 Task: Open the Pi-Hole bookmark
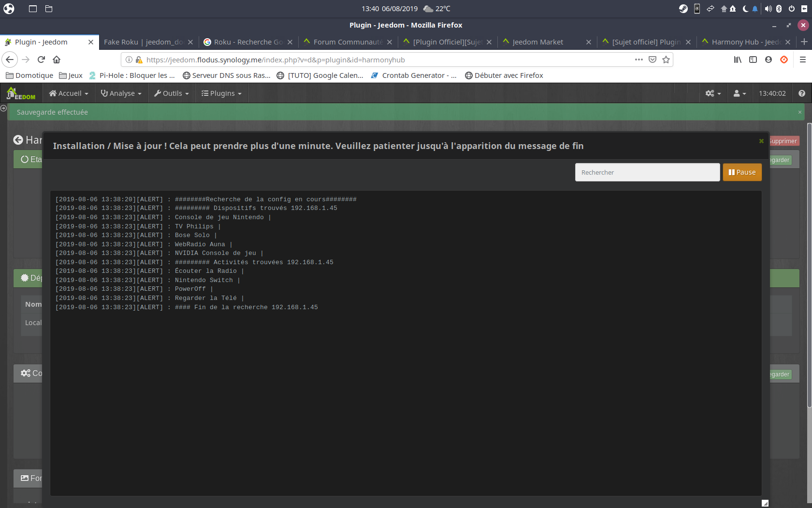coord(132,75)
